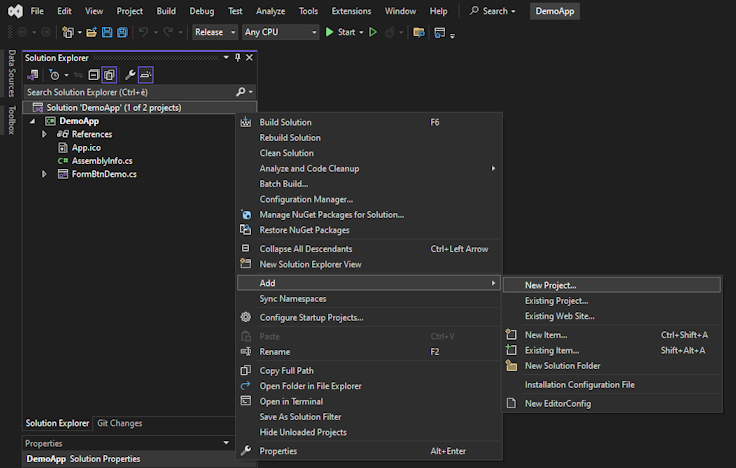Switch to the Git Changes tab
The image size is (736, 468).
[x=119, y=423]
